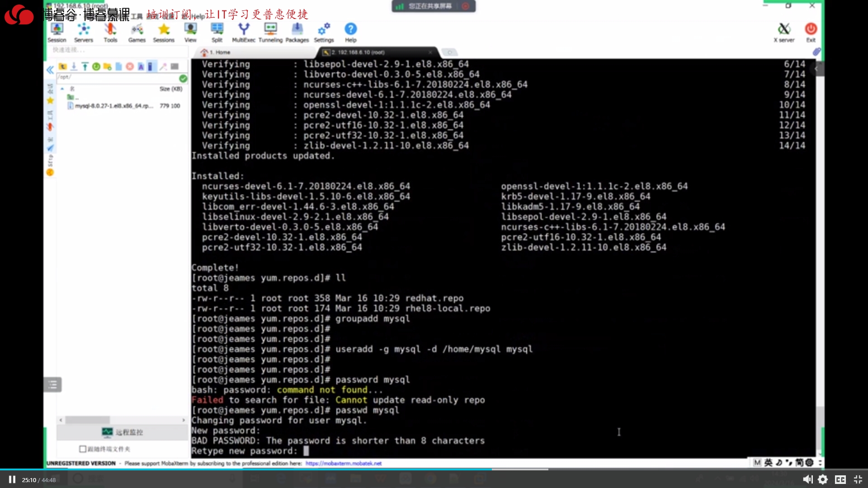Switch to the Home tab
This screenshot has height=488, width=868.
point(219,52)
